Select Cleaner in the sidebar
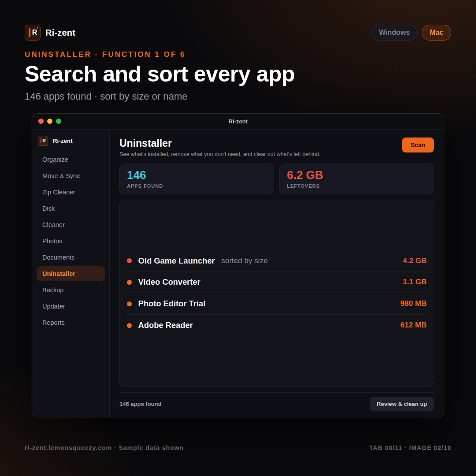 [71, 225]
